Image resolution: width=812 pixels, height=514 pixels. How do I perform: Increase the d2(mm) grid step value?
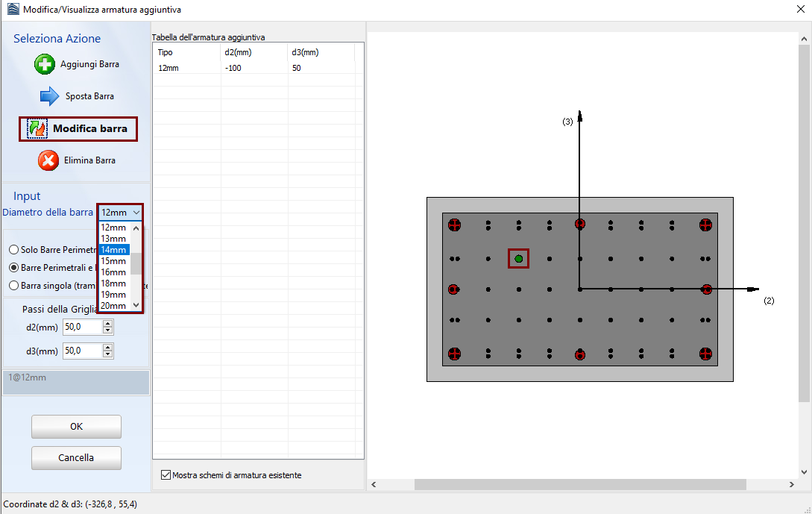tap(108, 324)
